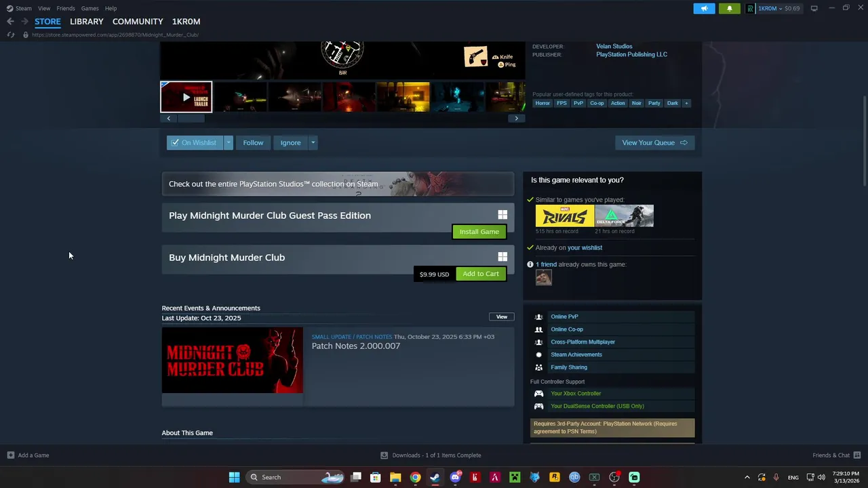Image resolution: width=868 pixels, height=488 pixels.
Task: Follow this game
Action: click(x=253, y=142)
